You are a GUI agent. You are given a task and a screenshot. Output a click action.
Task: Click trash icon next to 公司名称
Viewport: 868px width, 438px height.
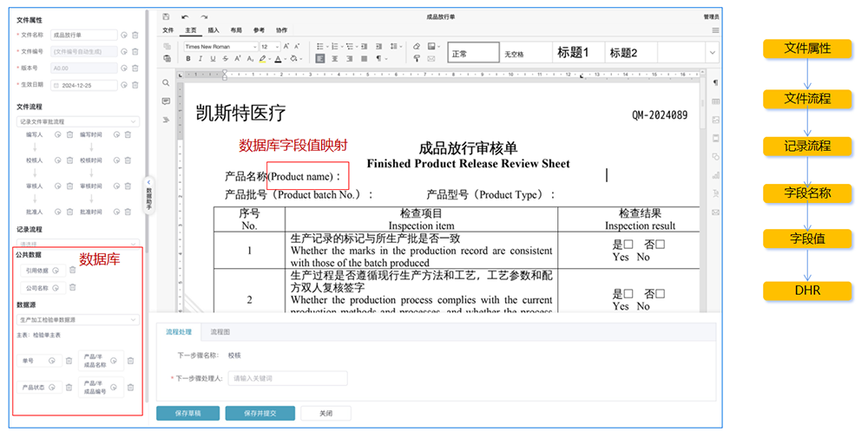click(x=72, y=287)
